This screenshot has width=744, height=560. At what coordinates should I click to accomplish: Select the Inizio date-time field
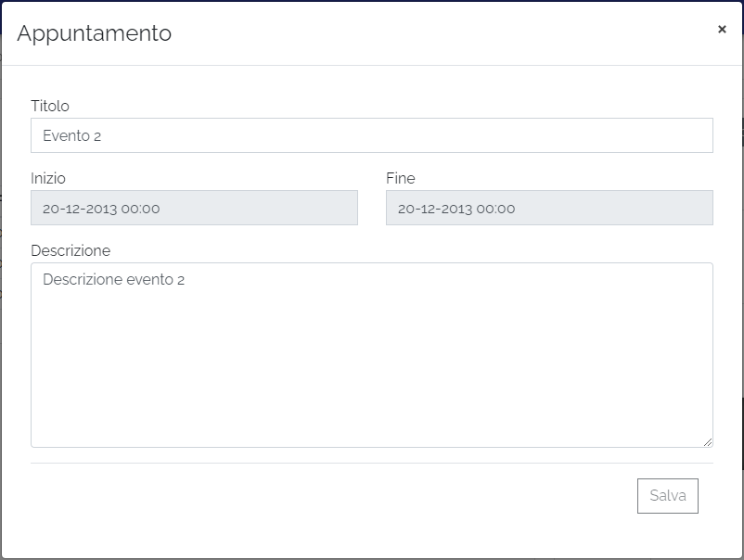pyautogui.click(x=194, y=208)
